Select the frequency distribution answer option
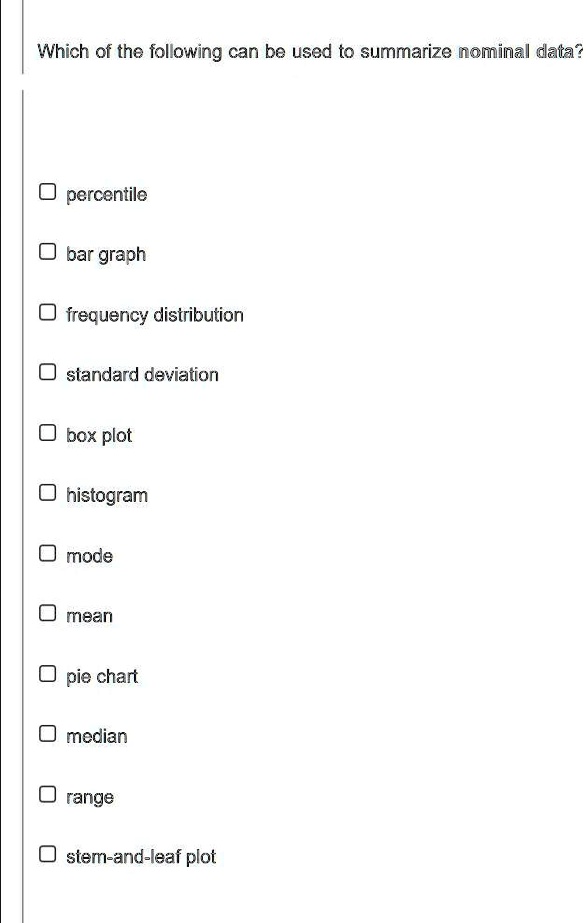587x923 pixels. point(154,314)
